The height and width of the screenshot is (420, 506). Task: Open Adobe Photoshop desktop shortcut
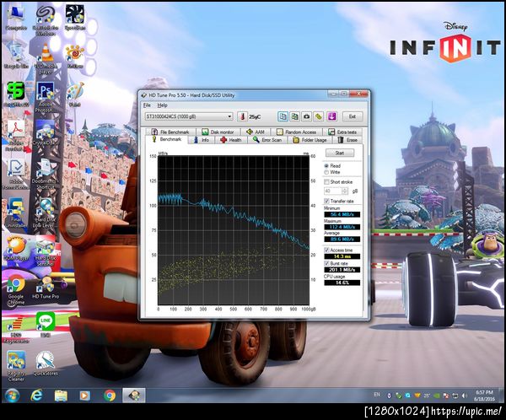(x=46, y=97)
